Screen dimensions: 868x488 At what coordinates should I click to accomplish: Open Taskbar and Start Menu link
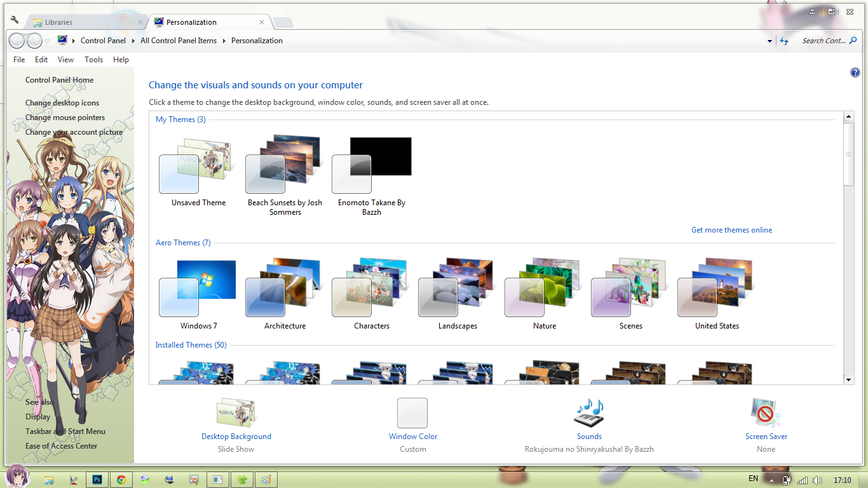[x=65, y=431]
